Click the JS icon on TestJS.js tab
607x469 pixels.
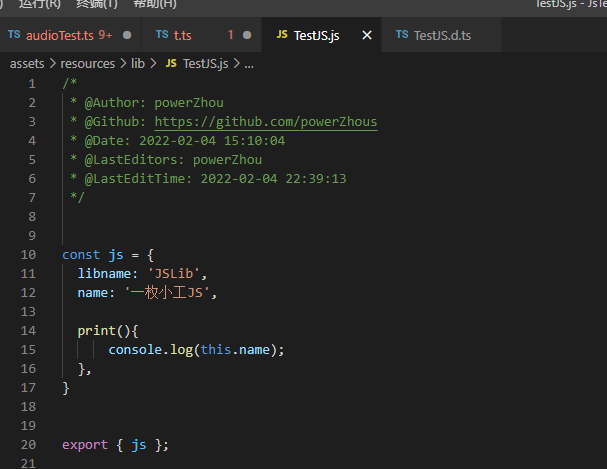[282, 34]
